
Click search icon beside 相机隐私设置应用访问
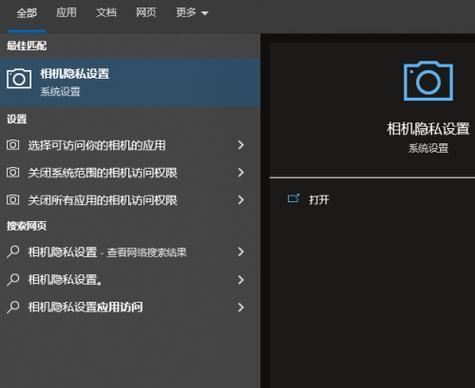pyautogui.click(x=13, y=307)
